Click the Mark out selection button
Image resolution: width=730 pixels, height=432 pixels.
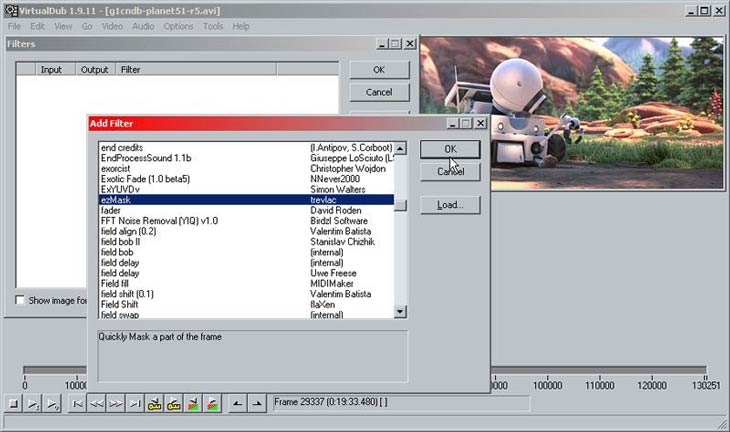tap(256, 403)
